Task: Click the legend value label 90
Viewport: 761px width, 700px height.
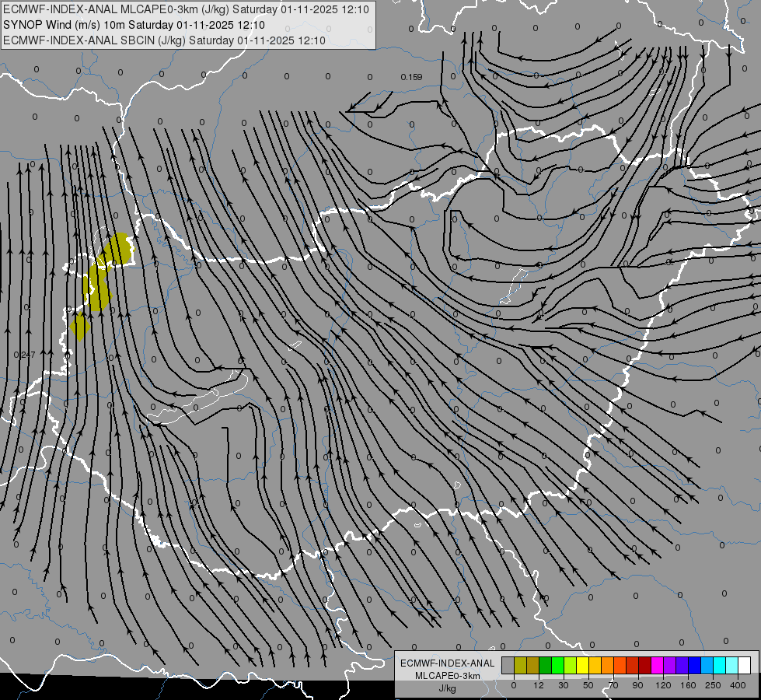Action: pos(637,685)
